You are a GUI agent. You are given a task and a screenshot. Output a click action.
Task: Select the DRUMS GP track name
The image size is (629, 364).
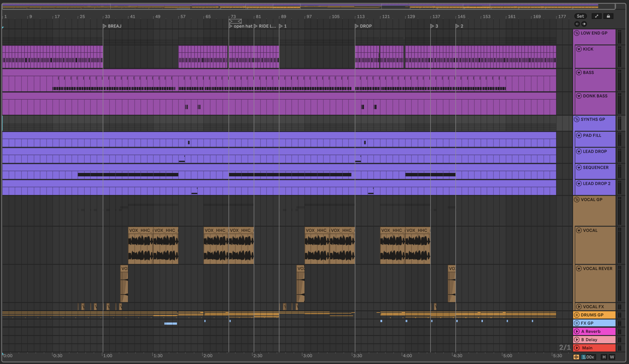click(592, 315)
